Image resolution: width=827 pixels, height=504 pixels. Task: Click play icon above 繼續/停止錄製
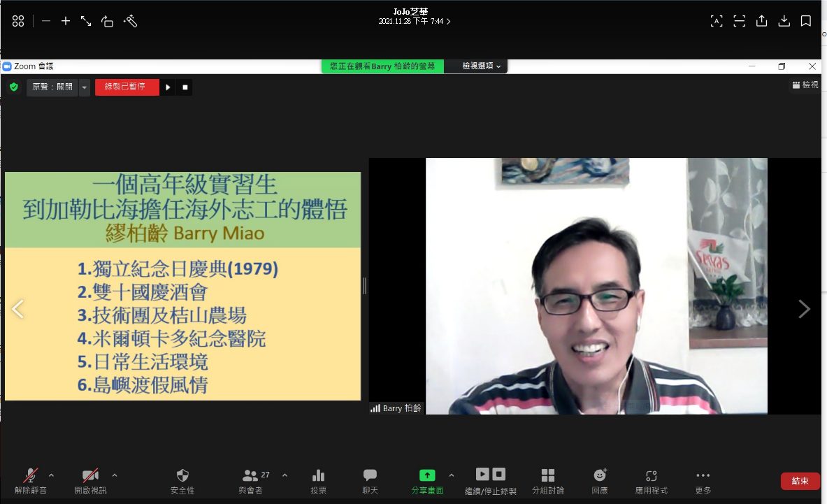(482, 474)
